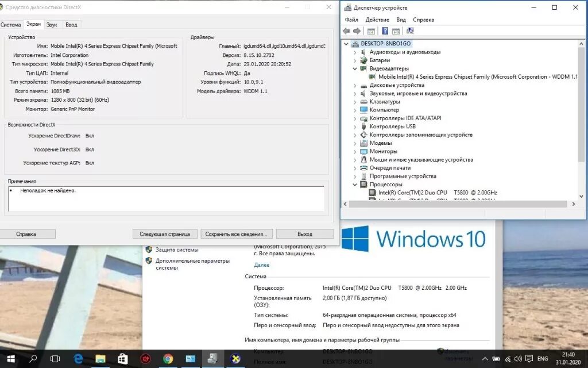Open the Файл menu in Device Manager

[x=351, y=20]
